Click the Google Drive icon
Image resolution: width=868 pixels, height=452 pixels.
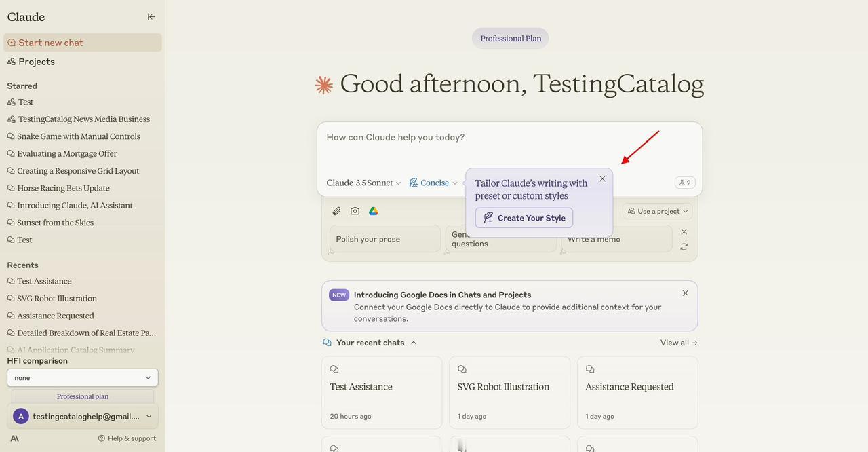373,211
